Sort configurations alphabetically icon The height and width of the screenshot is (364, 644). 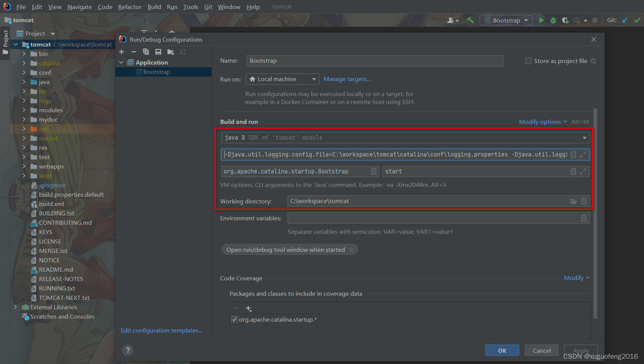[x=183, y=52]
